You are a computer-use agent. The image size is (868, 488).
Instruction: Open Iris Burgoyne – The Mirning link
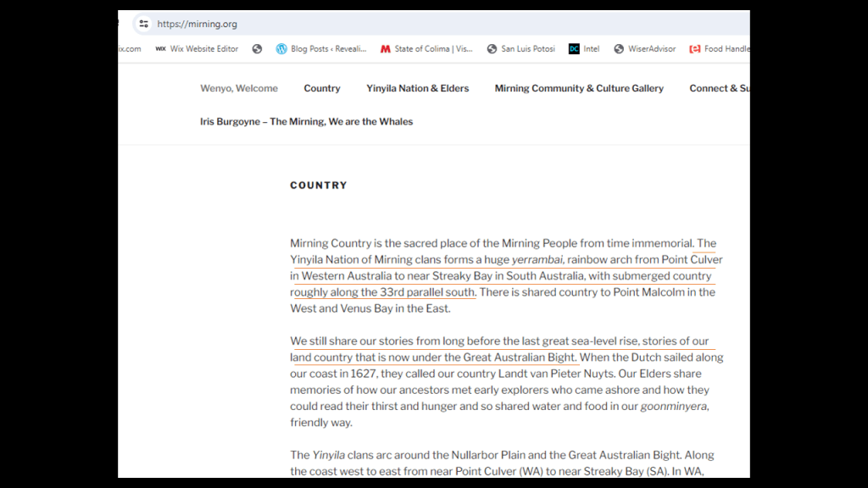[x=306, y=121]
